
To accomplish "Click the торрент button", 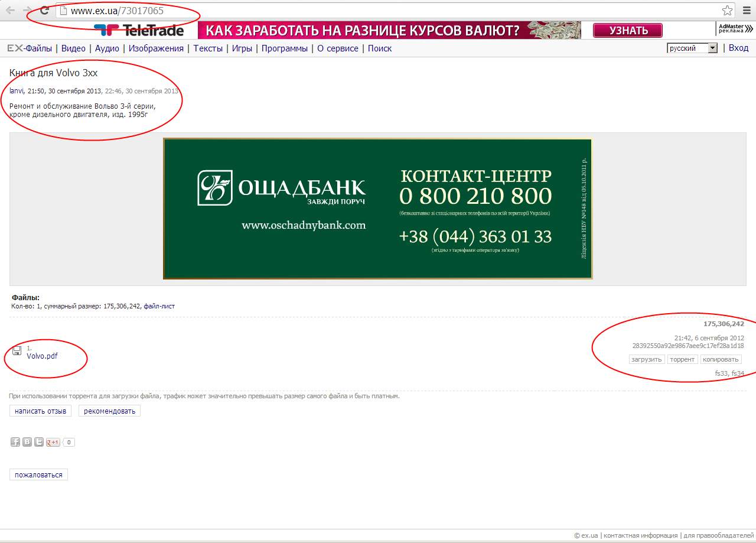I will [682, 359].
